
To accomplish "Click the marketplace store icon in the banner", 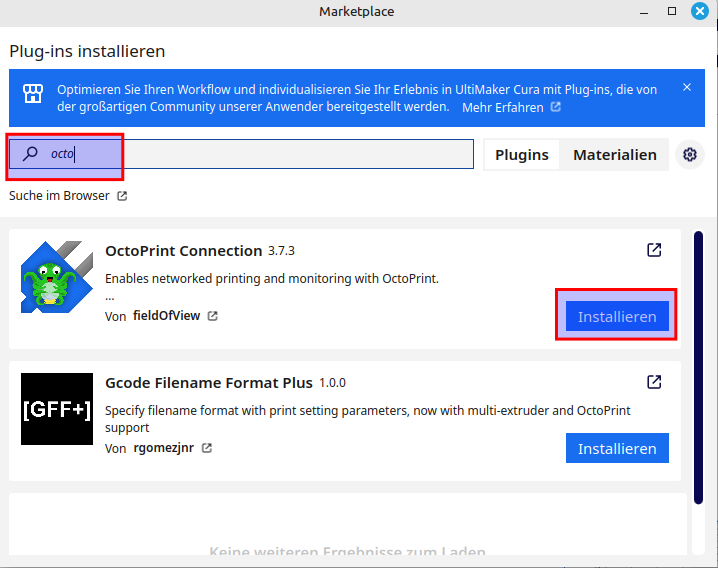I will click(34, 95).
